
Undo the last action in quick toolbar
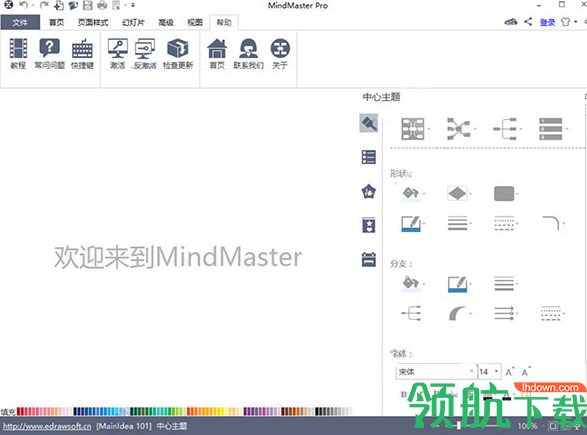click(24, 5)
